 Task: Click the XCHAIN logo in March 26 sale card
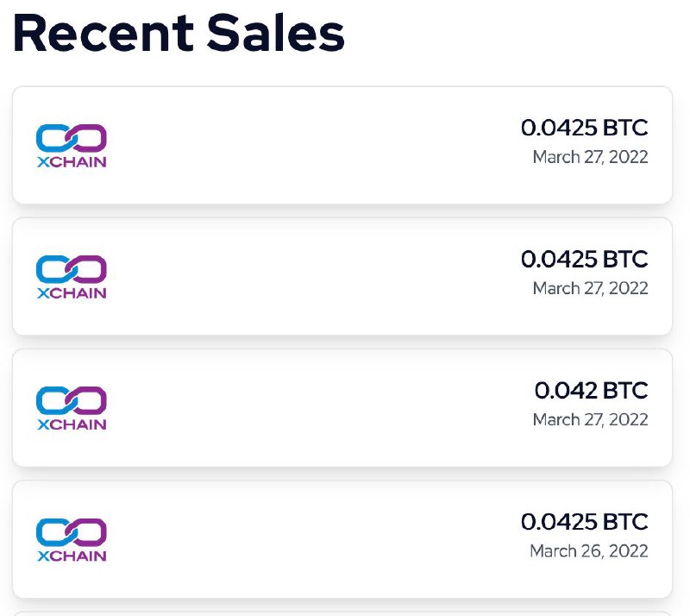[72, 540]
